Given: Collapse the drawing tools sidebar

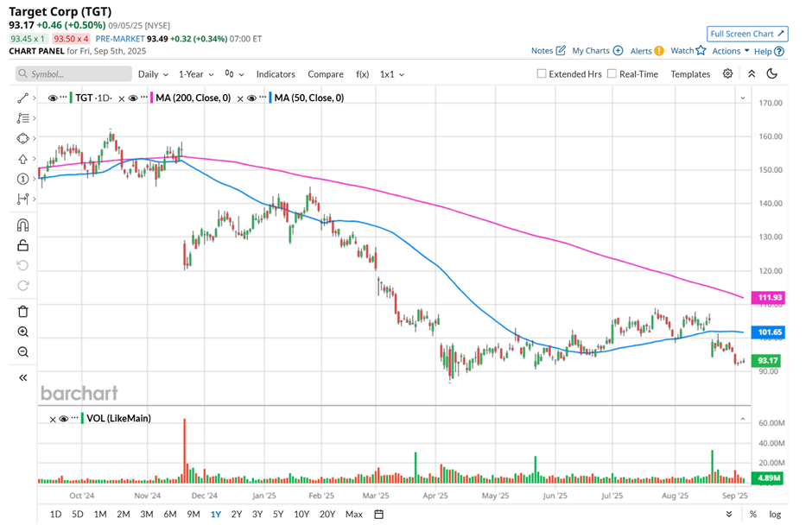Looking at the screenshot, I should (22, 377).
